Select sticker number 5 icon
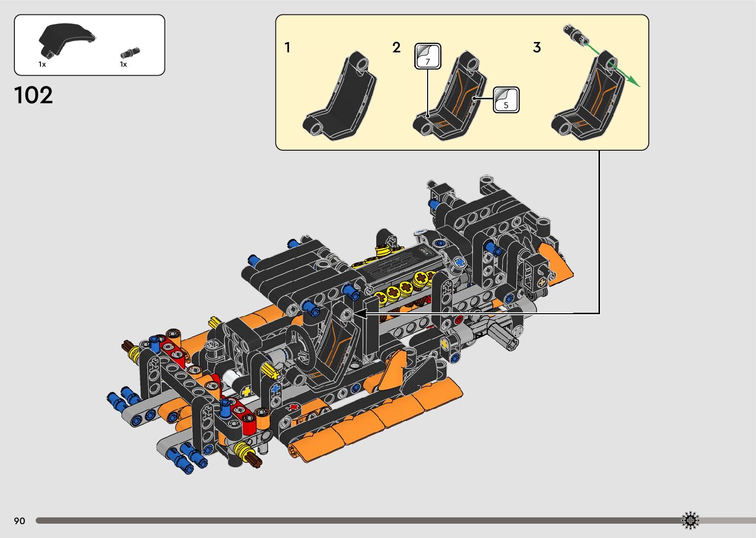 tap(506, 99)
